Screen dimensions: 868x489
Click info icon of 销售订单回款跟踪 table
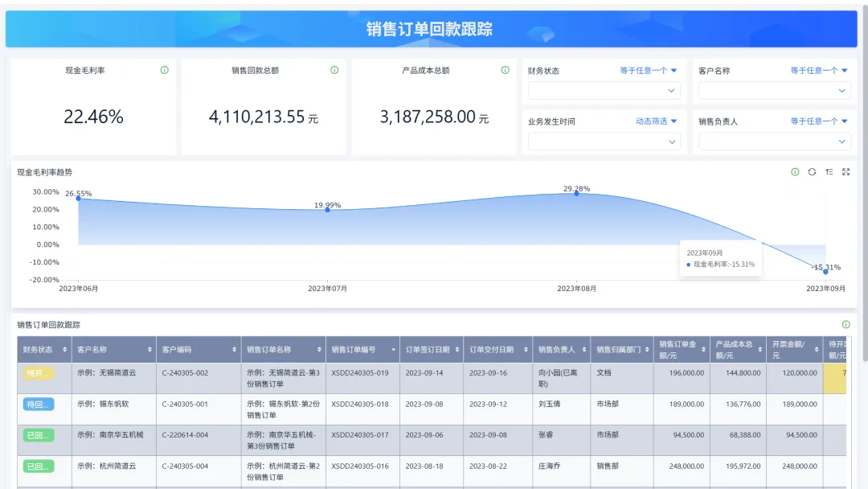click(x=845, y=324)
